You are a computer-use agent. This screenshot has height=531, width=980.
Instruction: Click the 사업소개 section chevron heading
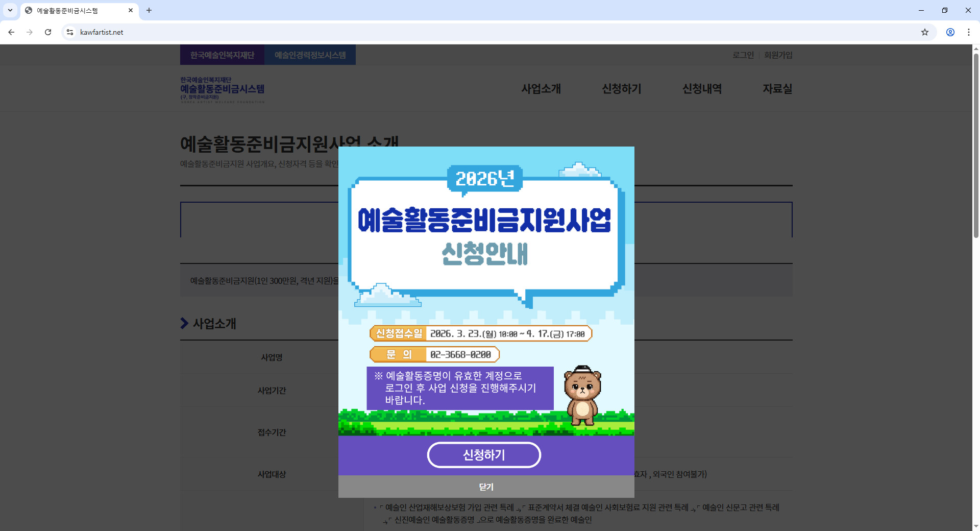point(208,324)
